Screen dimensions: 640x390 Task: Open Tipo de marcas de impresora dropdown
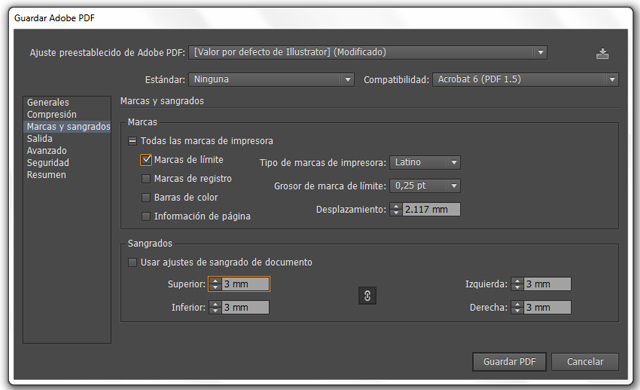tap(425, 162)
